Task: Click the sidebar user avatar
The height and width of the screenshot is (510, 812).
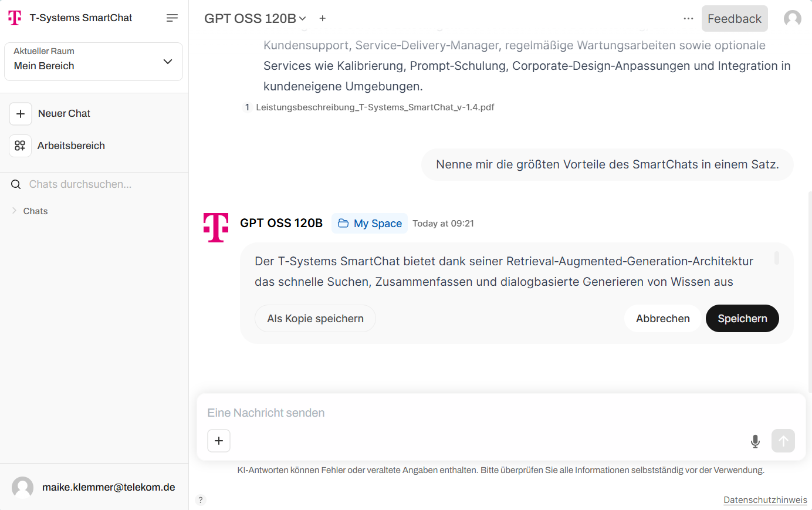Action: point(23,487)
